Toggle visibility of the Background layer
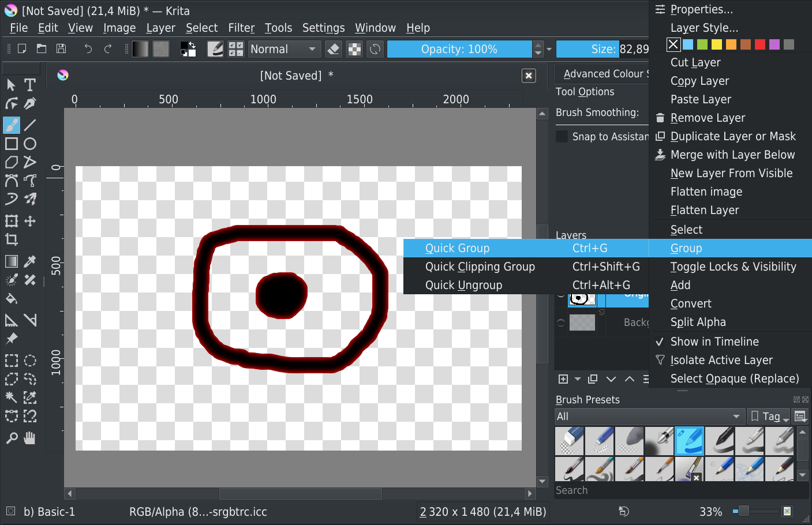Viewport: 812px width, 525px height. 561,322
